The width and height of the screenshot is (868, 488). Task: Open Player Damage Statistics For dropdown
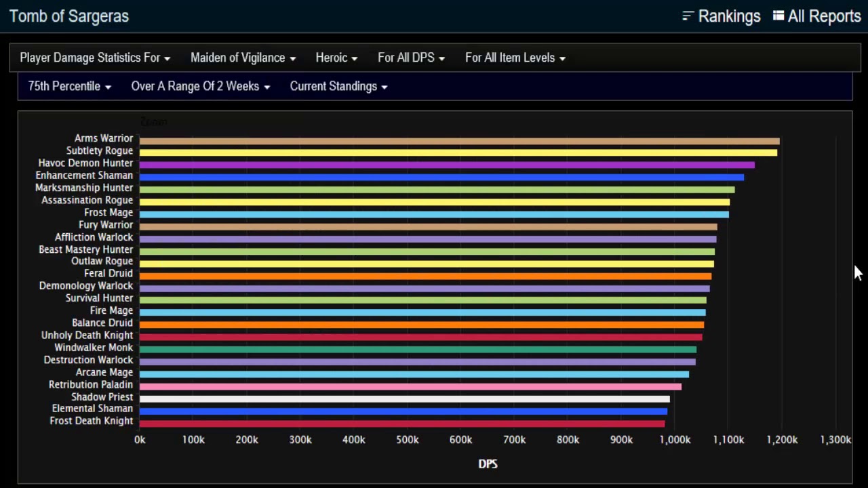click(95, 58)
